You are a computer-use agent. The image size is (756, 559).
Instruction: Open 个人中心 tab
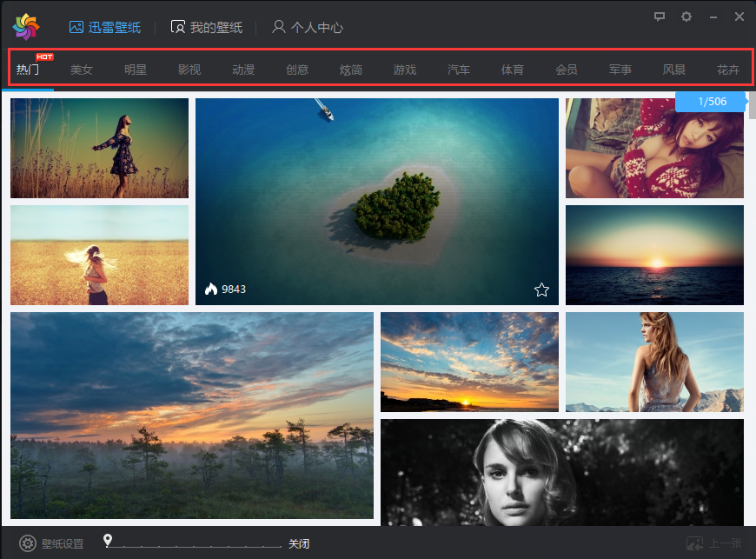(308, 28)
